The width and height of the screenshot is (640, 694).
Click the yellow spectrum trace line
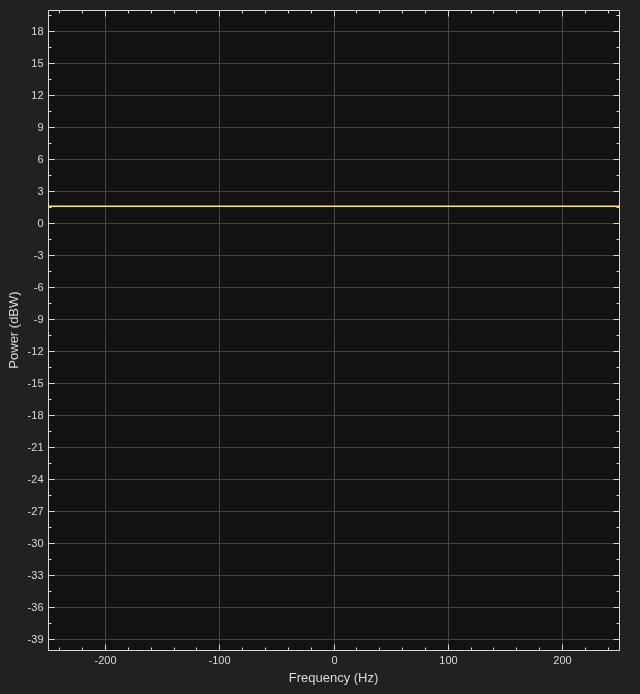coord(334,206)
